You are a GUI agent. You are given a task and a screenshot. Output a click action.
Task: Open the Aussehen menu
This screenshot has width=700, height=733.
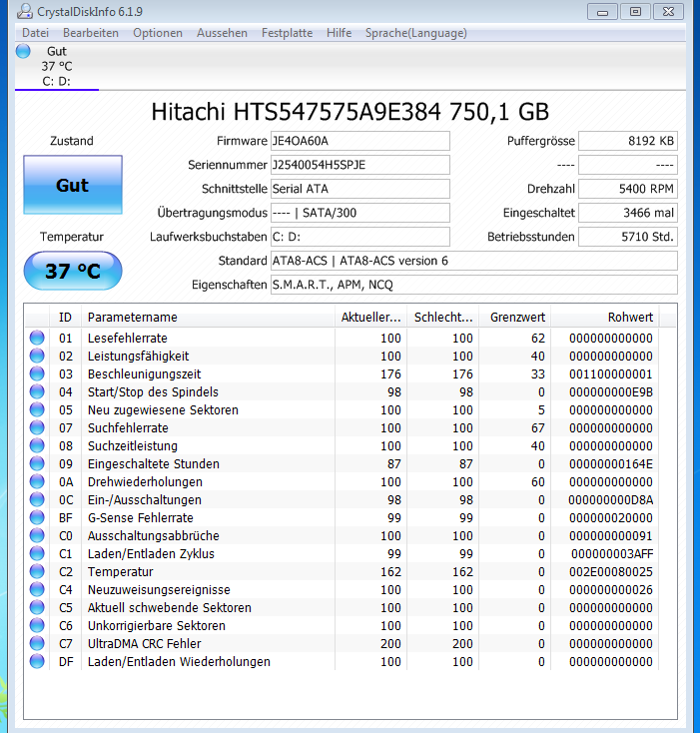click(222, 33)
